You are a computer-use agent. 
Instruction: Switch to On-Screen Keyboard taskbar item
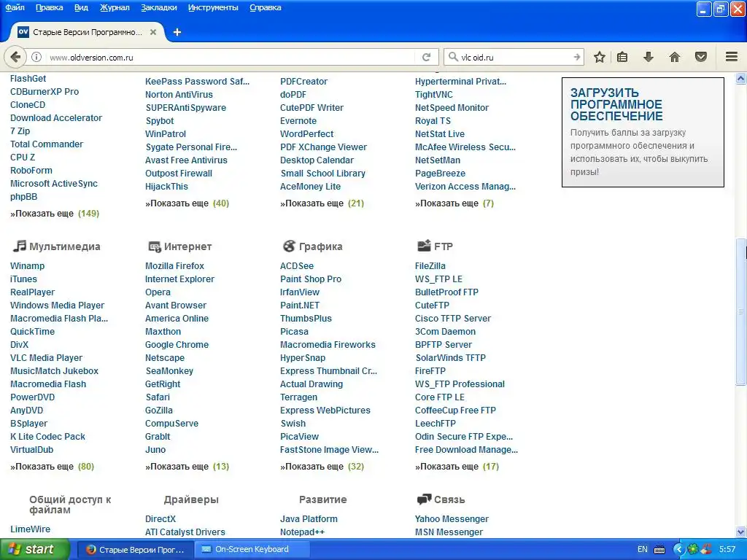click(252, 549)
